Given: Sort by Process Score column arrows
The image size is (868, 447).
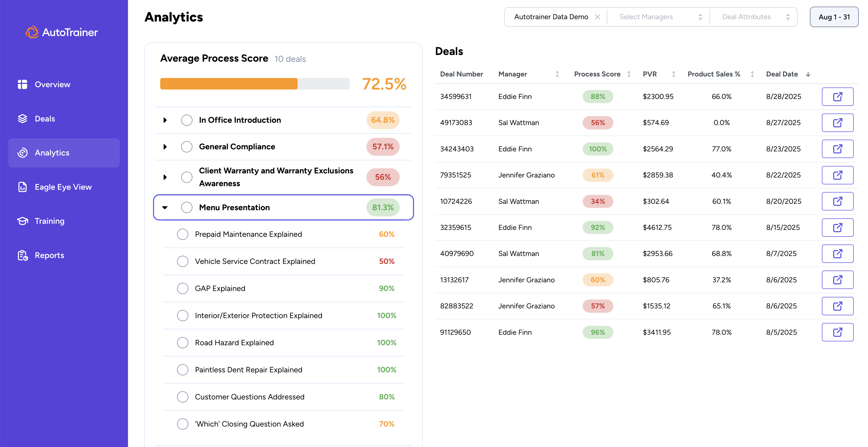Looking at the screenshot, I should [x=629, y=74].
